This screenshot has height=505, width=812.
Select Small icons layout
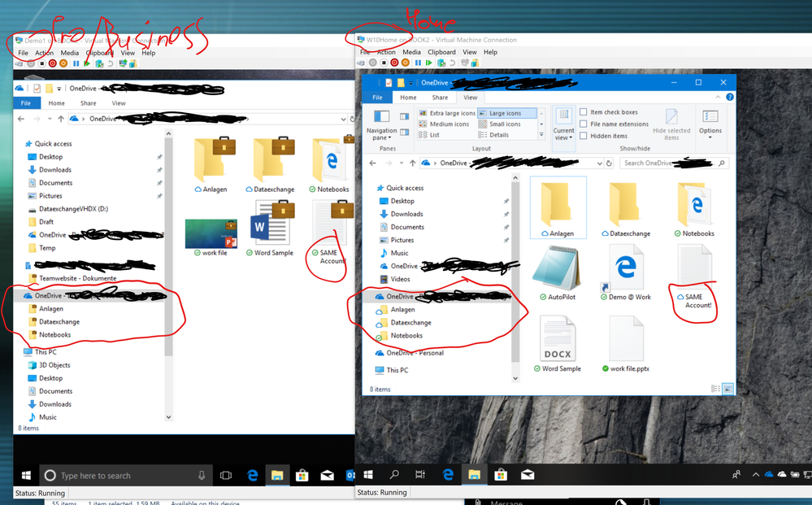pos(500,124)
